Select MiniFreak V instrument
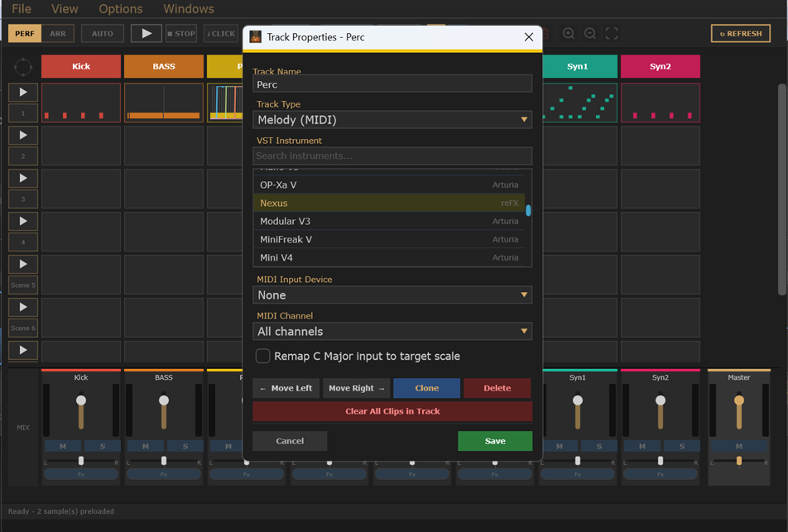The image size is (788, 532). tap(389, 239)
